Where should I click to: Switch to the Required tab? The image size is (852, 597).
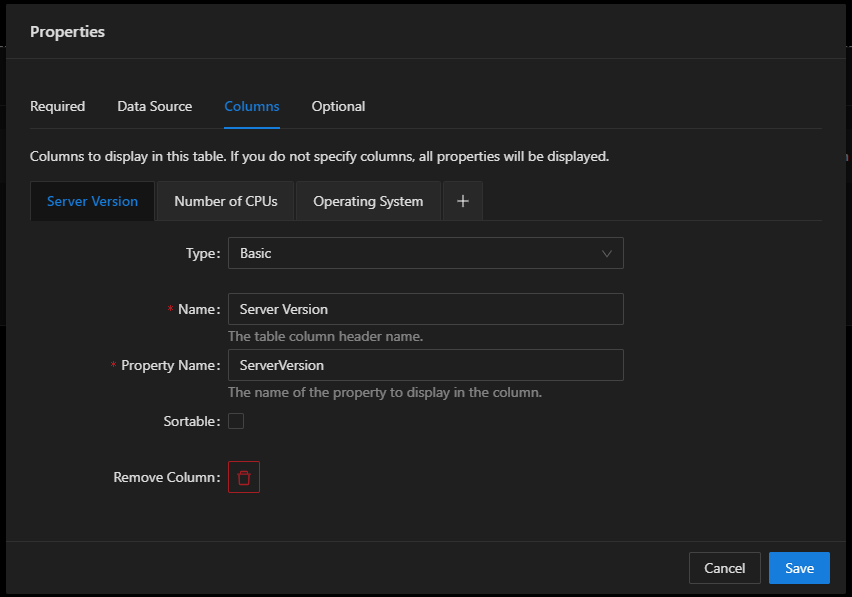[57, 106]
